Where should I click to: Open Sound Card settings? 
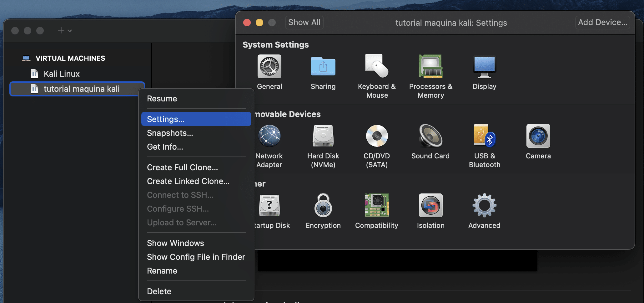(430, 136)
